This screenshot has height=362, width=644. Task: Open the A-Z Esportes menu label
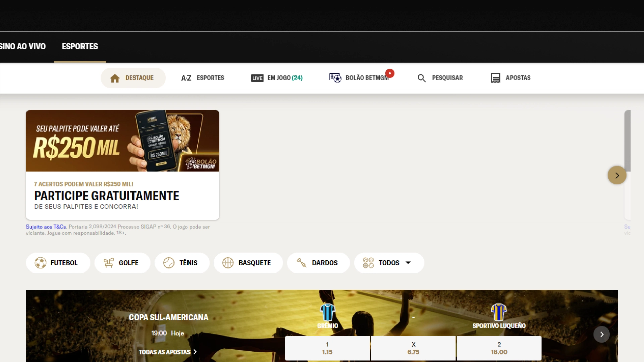(x=210, y=78)
